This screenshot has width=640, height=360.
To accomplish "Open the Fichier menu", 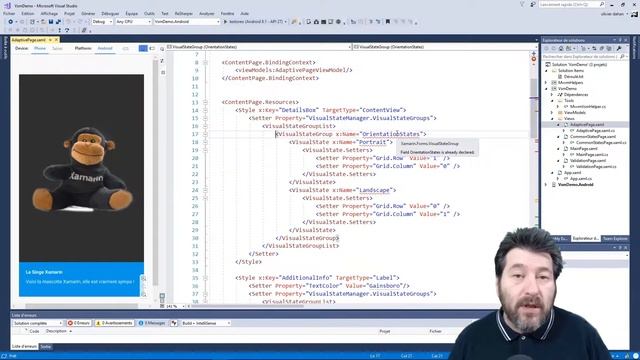I will tap(9, 13).
